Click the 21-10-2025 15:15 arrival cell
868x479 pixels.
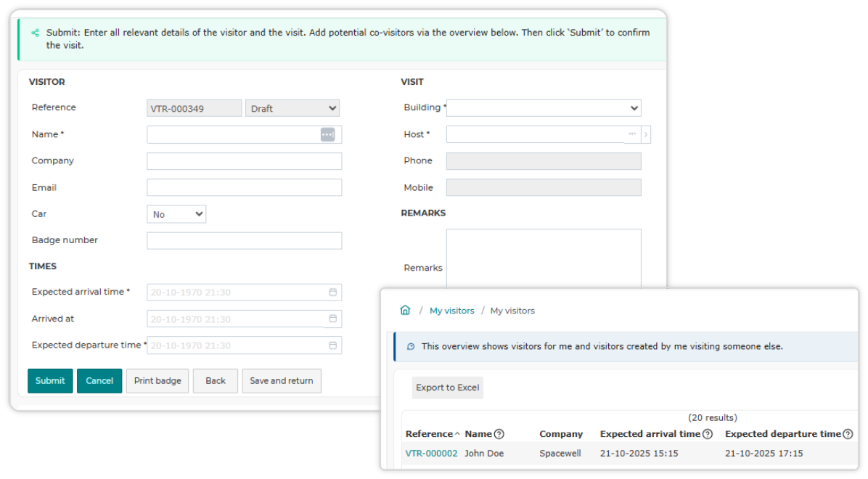coord(639,454)
